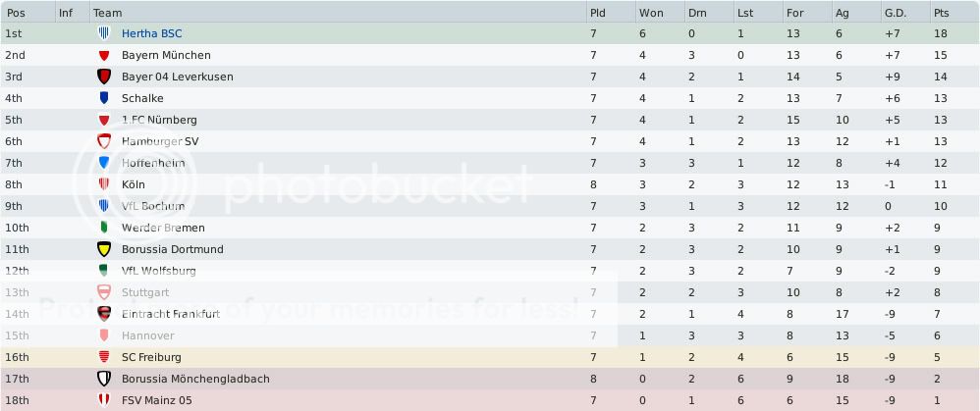Click the Borussia Mönchengladbach badge icon
This screenshot has height=411, width=980.
[x=104, y=379]
